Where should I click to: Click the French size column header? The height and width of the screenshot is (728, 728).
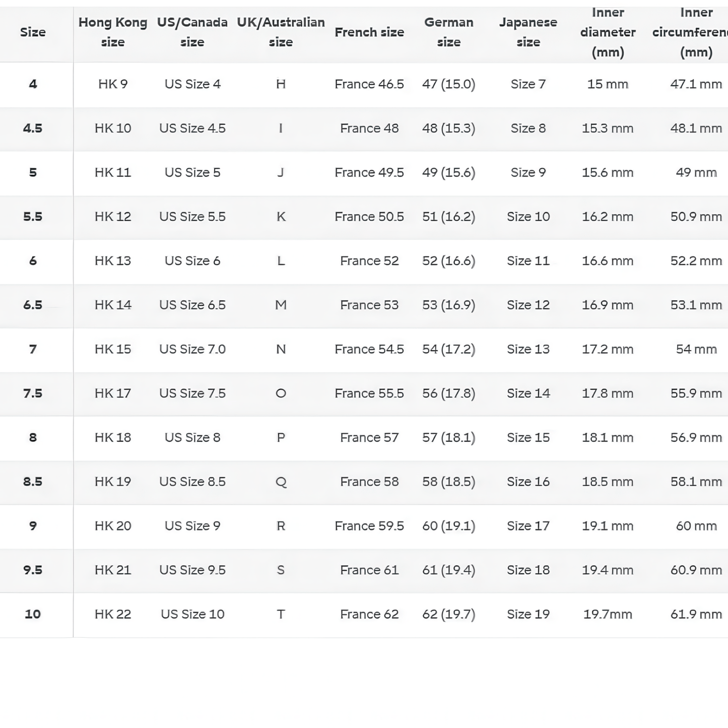pos(369,32)
